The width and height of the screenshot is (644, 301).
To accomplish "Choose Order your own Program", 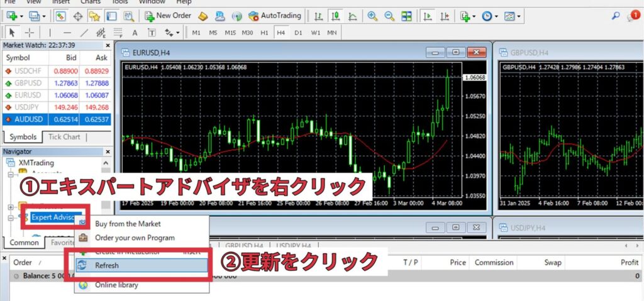I will pyautogui.click(x=135, y=238).
